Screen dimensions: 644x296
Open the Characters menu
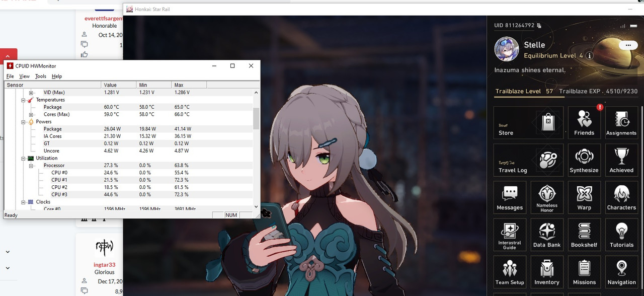tap(621, 197)
